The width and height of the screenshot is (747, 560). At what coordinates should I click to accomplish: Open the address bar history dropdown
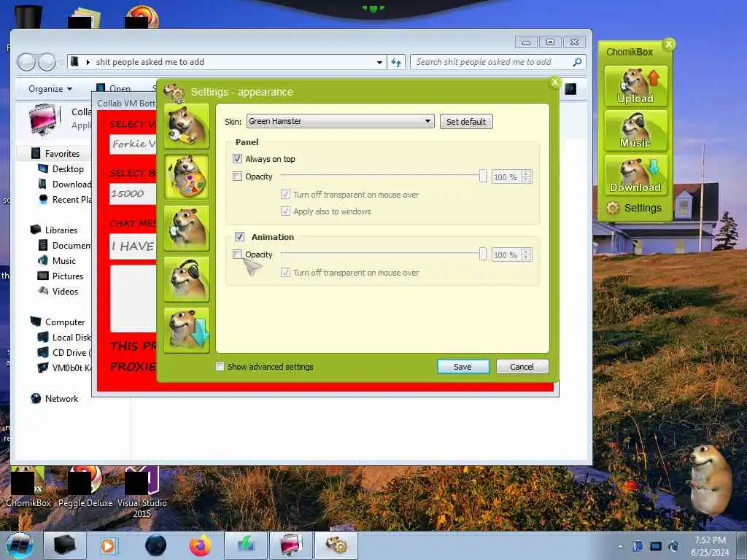point(379,63)
